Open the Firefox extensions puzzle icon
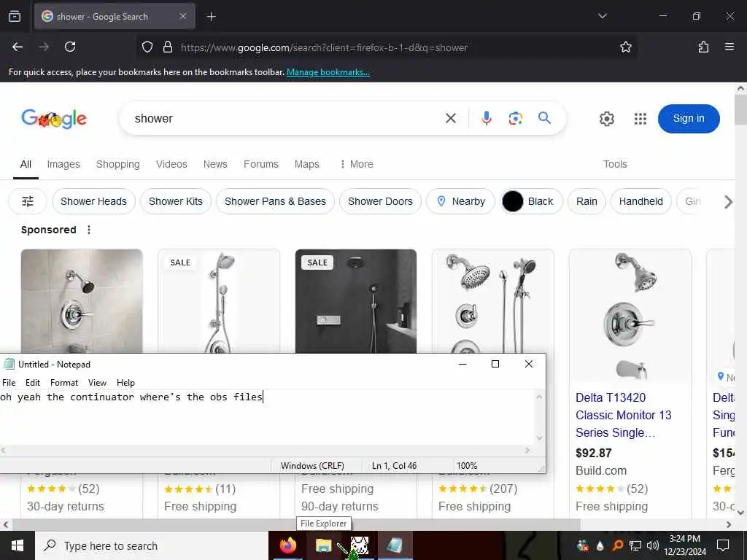 coord(703,47)
